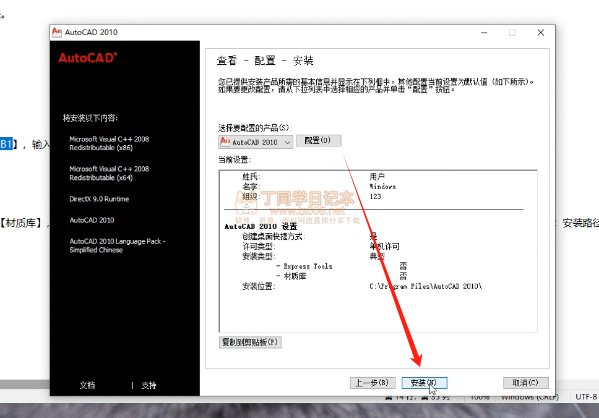
Task: Click the Express Tools setting row
Action: pos(342,266)
